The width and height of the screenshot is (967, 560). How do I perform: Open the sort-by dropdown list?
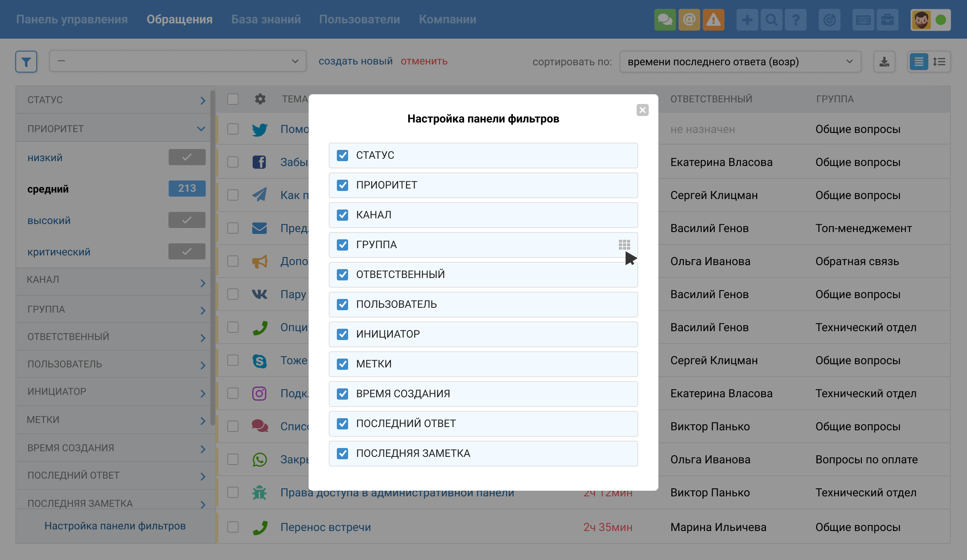[x=740, y=62]
